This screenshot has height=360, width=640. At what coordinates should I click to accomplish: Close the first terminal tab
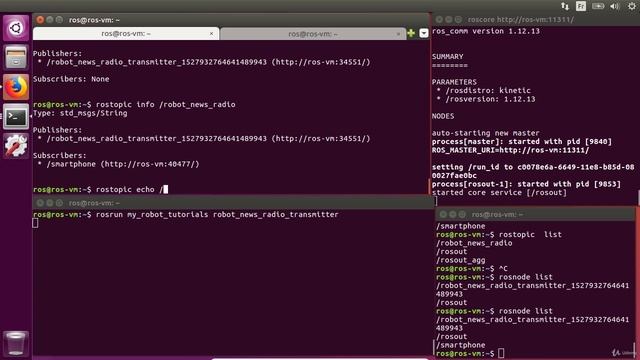pos(211,33)
